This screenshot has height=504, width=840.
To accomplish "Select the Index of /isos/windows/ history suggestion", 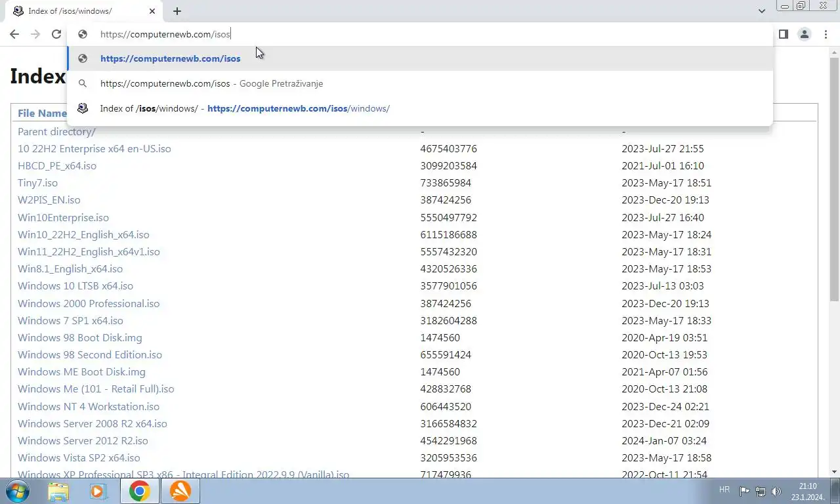I will pos(420,108).
